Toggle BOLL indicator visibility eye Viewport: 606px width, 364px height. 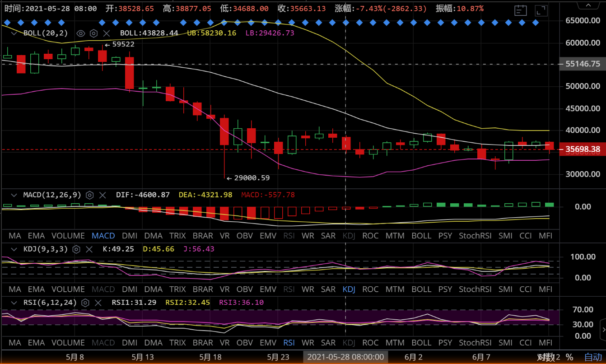(81, 33)
